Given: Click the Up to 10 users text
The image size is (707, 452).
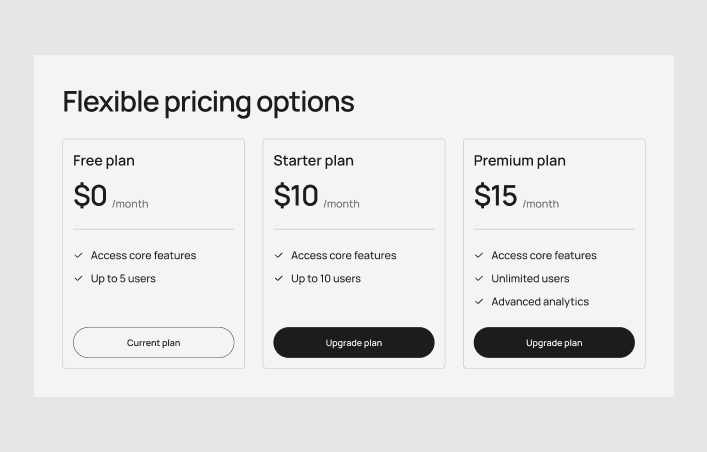Looking at the screenshot, I should pos(326,279).
